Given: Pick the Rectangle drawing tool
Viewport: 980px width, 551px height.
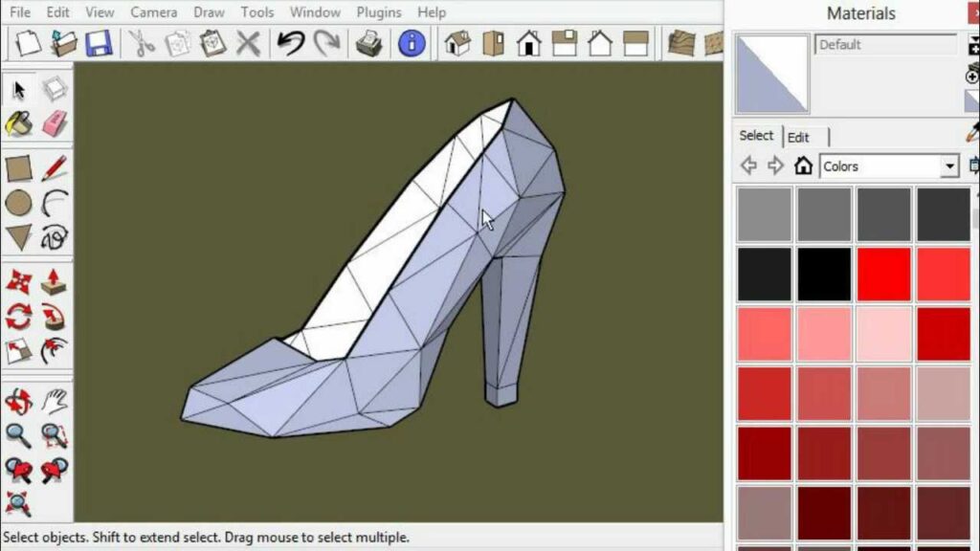Looking at the screenshot, I should (18, 169).
